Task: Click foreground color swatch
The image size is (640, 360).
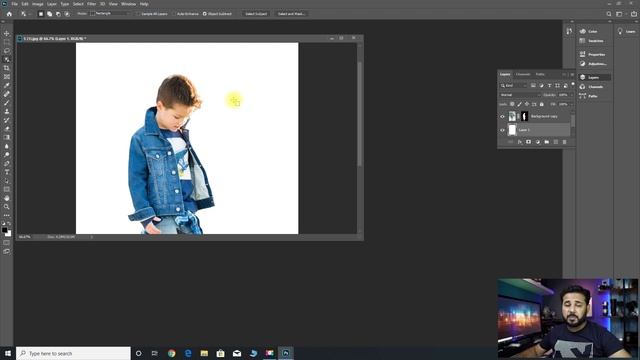Action: click(4, 230)
